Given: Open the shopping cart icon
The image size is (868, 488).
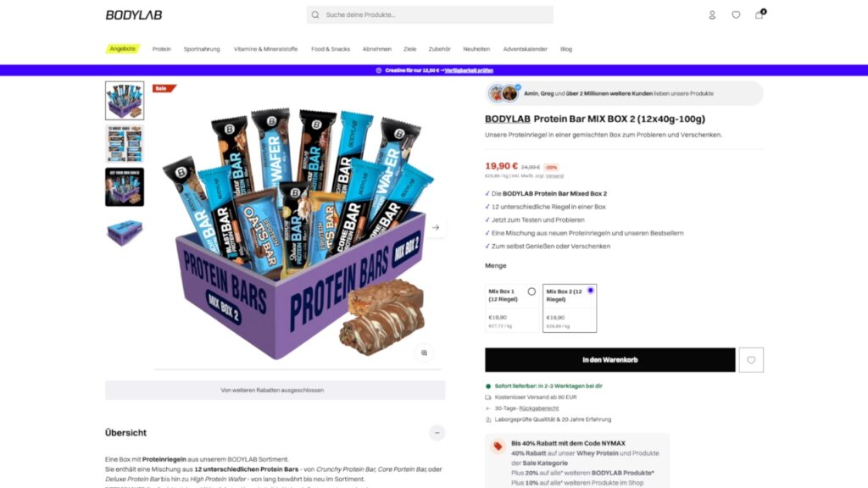Looking at the screenshot, I should pos(759,15).
